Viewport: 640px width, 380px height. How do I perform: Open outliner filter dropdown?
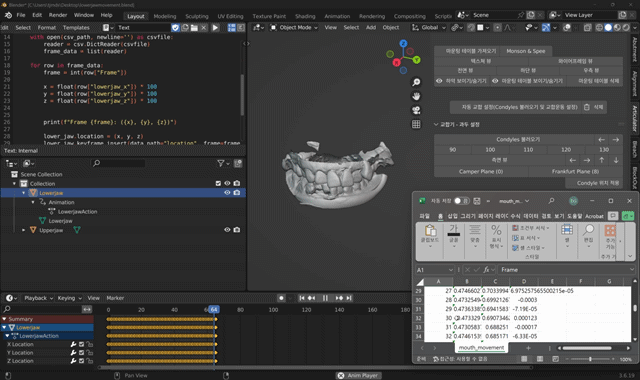[x=223, y=164]
